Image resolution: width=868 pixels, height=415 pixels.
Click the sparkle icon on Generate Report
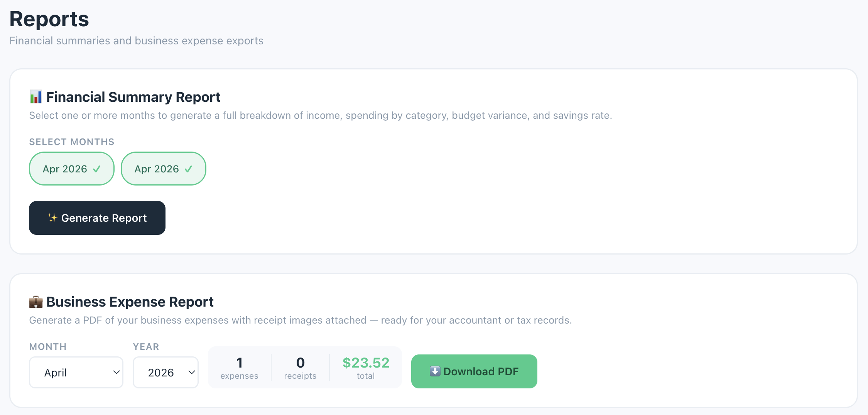pos(52,218)
